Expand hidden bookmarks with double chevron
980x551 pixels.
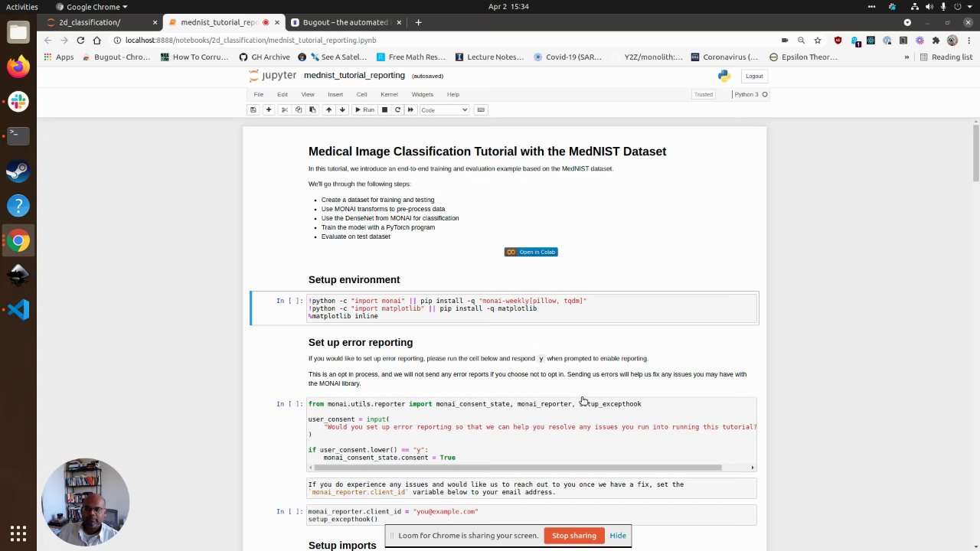click(906, 57)
